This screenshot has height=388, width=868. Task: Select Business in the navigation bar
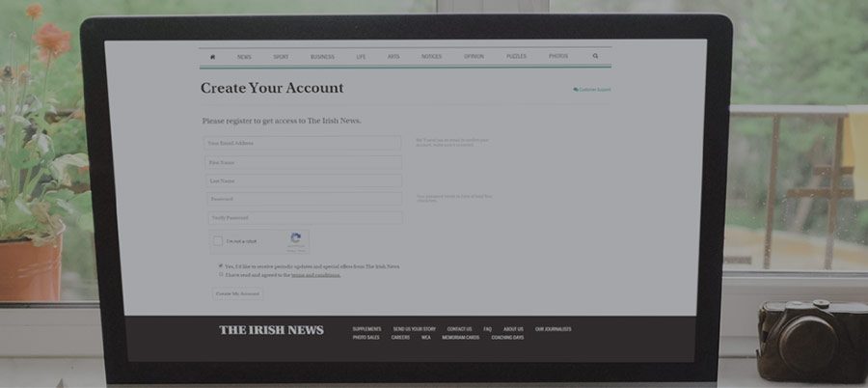(322, 57)
